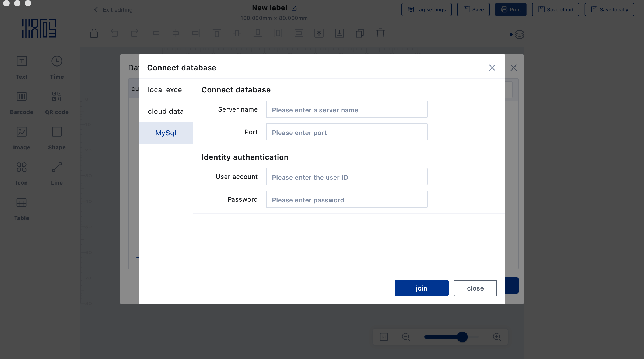Open the cloud data tab

coord(166,111)
